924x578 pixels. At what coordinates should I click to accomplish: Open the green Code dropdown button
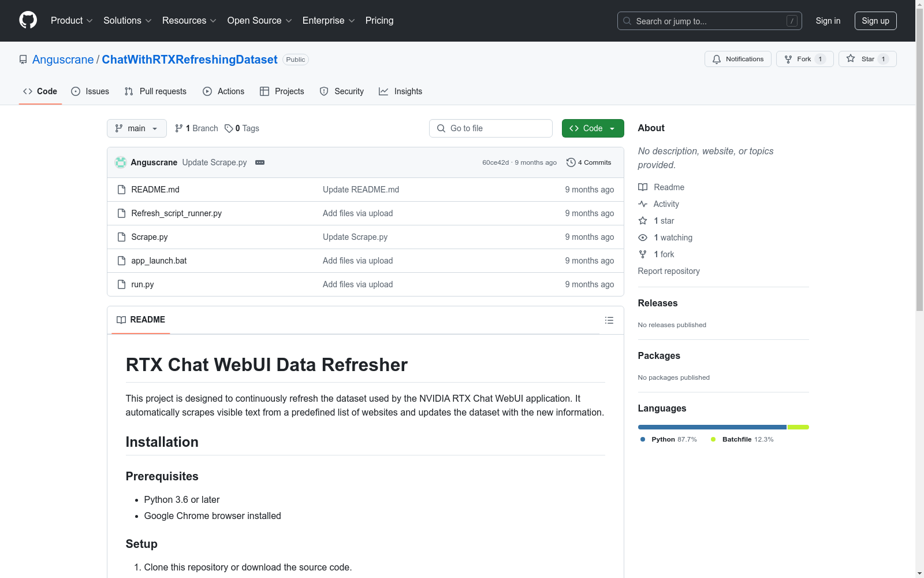593,128
